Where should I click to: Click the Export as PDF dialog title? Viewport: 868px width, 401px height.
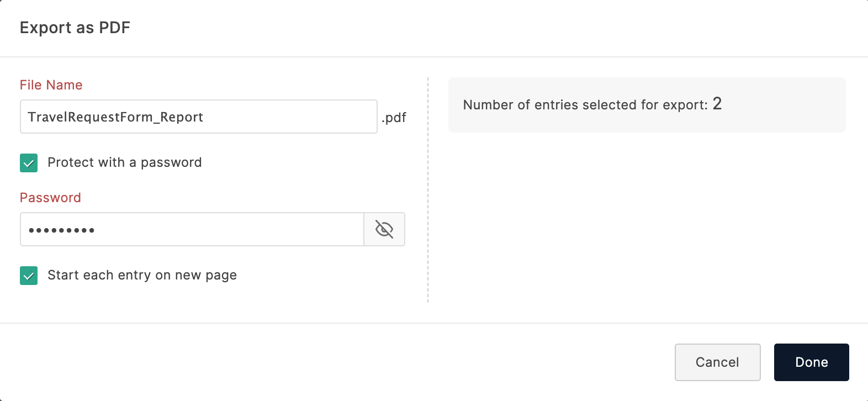[x=75, y=28]
